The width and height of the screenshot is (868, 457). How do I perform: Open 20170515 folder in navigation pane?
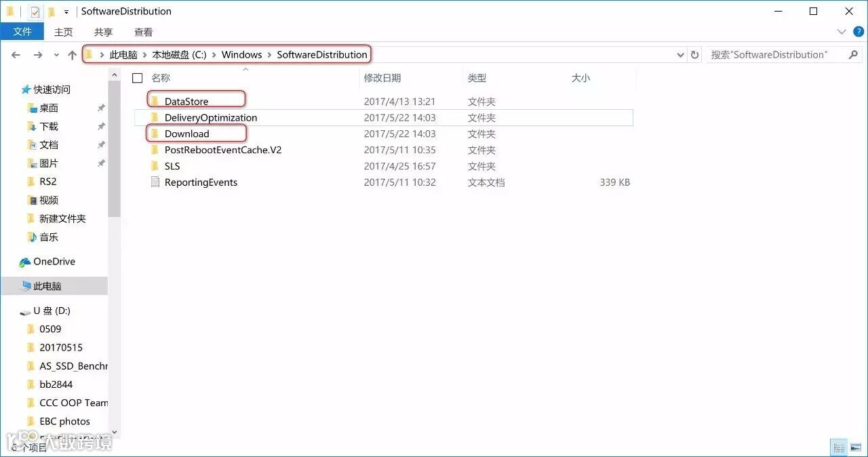61,347
